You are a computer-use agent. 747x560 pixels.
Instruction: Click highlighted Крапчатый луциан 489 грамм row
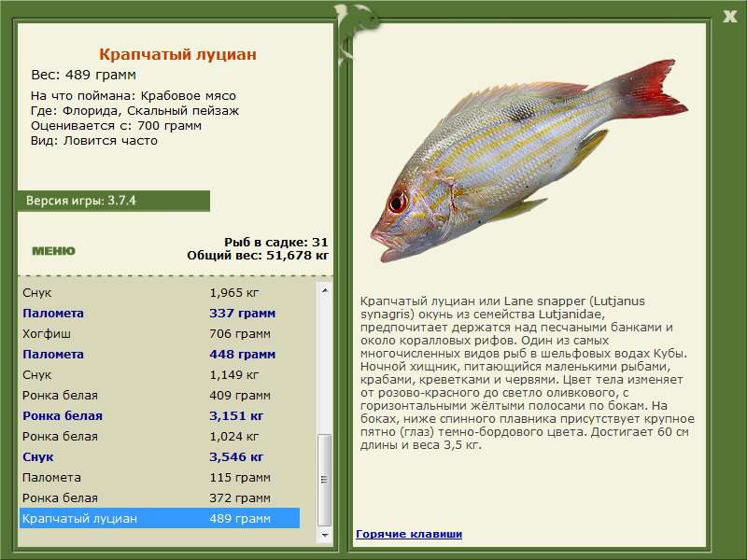159,519
